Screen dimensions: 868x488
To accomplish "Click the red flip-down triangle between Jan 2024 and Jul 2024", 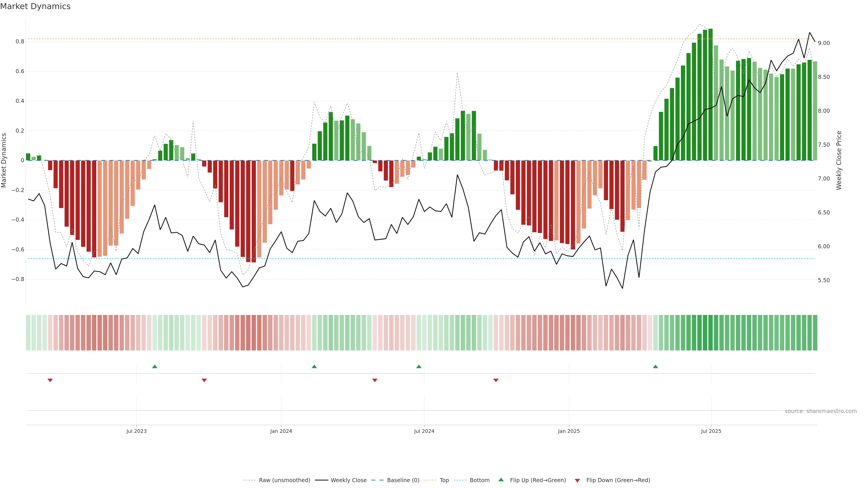I will 375,380.
